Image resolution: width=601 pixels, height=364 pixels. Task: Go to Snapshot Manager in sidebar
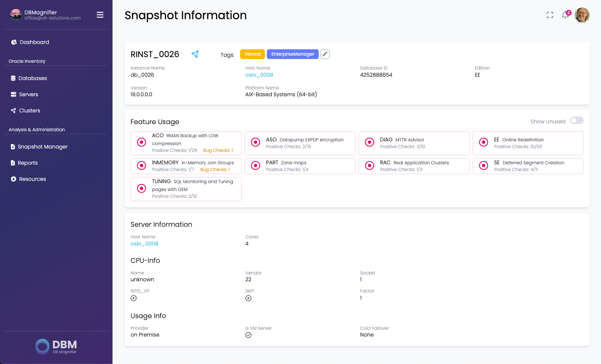point(43,147)
